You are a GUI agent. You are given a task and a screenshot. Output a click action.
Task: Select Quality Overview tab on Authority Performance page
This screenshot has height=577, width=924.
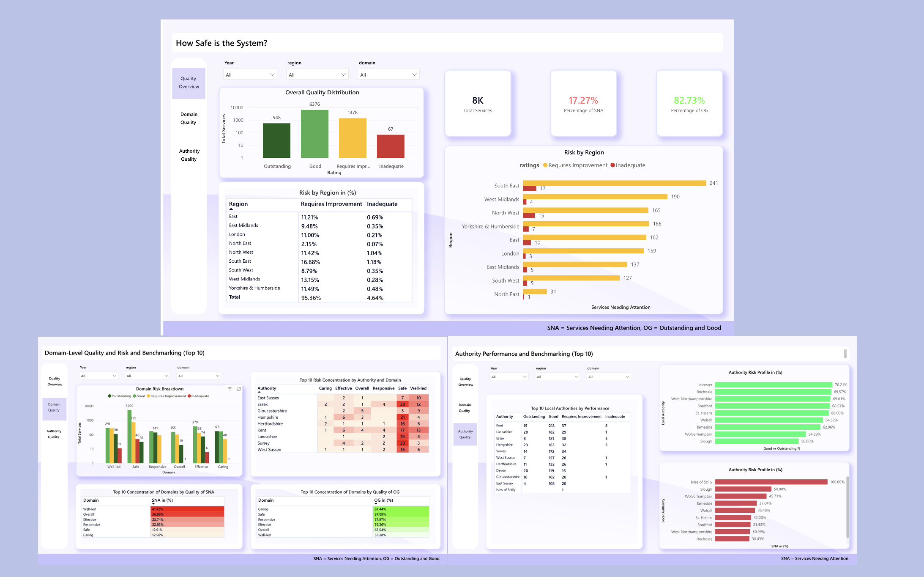465,382
